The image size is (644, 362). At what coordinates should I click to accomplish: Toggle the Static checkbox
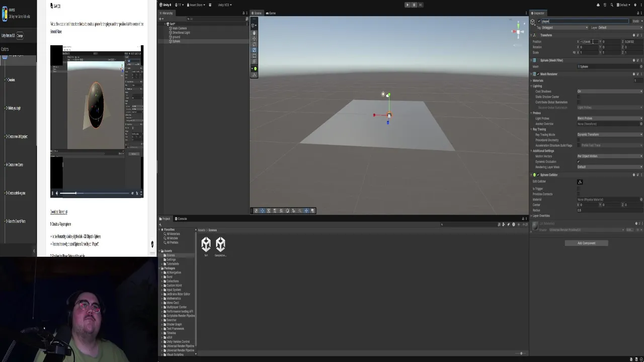tap(630, 21)
